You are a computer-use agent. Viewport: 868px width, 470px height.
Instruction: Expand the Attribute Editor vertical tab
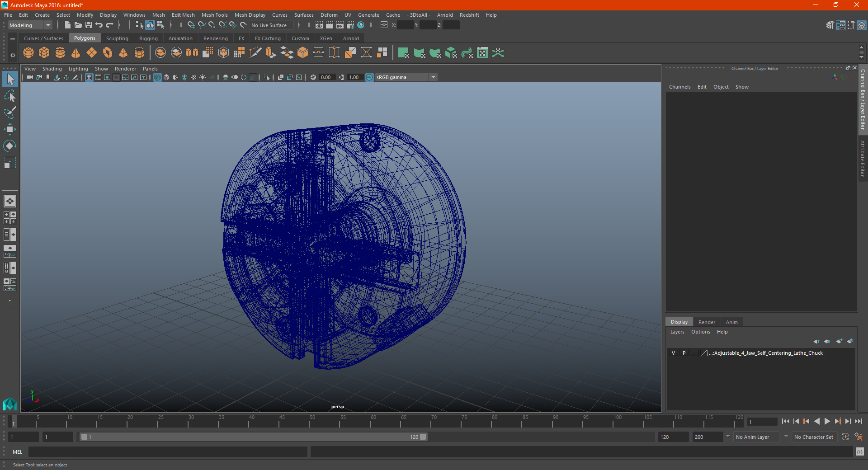tap(863, 158)
